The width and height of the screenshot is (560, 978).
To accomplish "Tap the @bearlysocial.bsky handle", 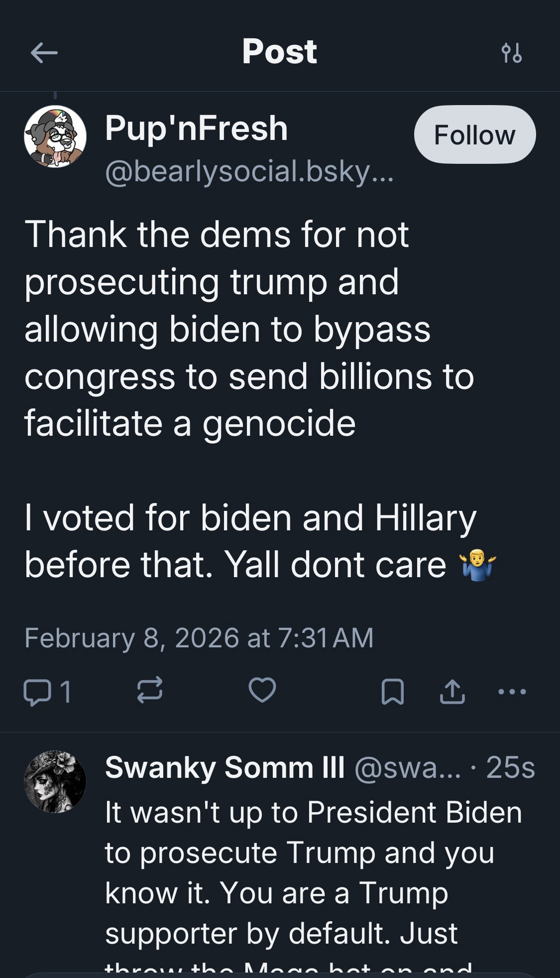I will click(249, 172).
